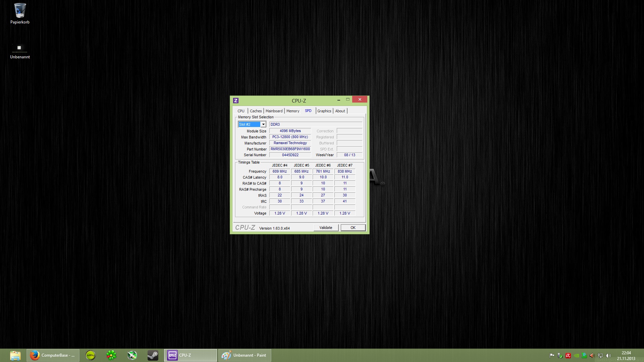Screen dimensions: 644x362
Task: Open File Explorer from the taskbar
Action: pos(15,355)
